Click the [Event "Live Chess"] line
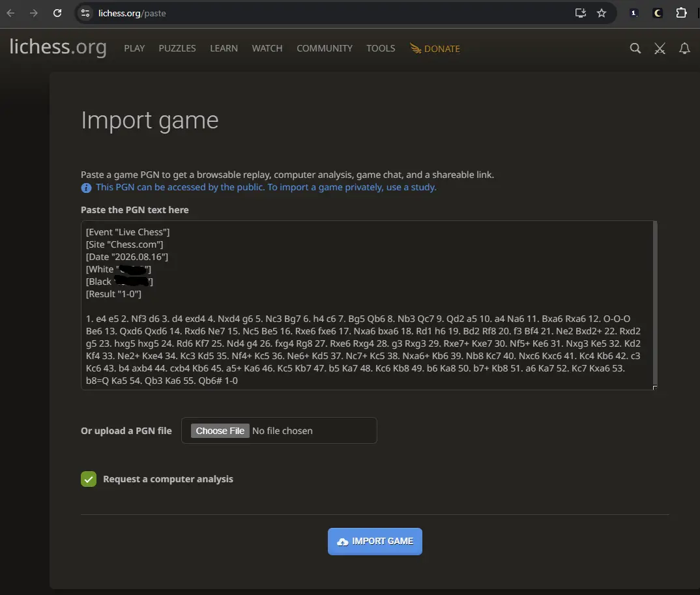The width and height of the screenshot is (700, 595). click(x=128, y=232)
